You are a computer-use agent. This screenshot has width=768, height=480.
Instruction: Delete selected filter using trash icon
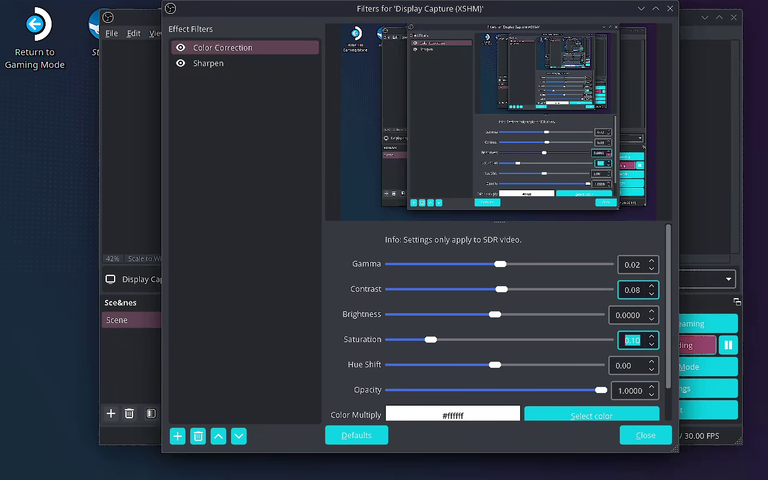(198, 436)
